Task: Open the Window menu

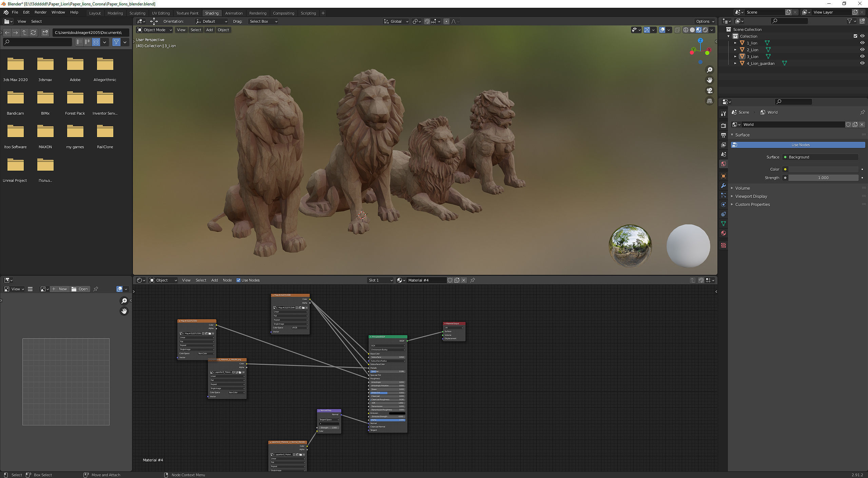Action: coord(58,12)
